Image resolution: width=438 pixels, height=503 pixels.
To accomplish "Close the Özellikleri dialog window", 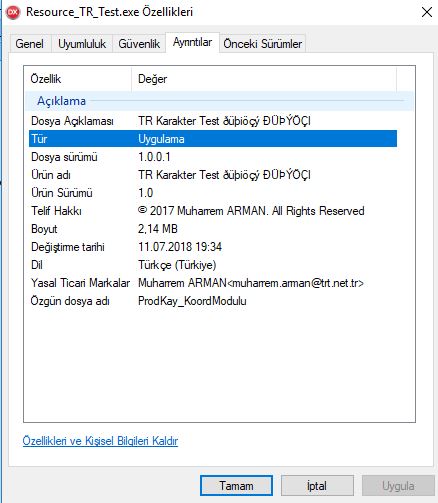I will click(427, 12).
